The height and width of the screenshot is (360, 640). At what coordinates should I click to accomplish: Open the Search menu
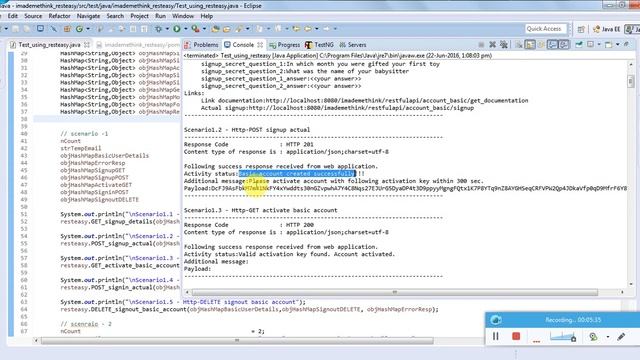(x=115, y=16)
